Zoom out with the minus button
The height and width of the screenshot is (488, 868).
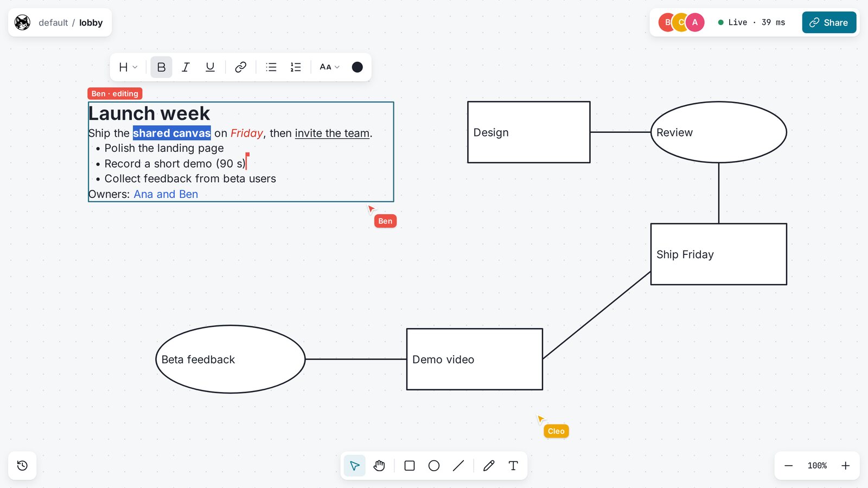(789, 466)
